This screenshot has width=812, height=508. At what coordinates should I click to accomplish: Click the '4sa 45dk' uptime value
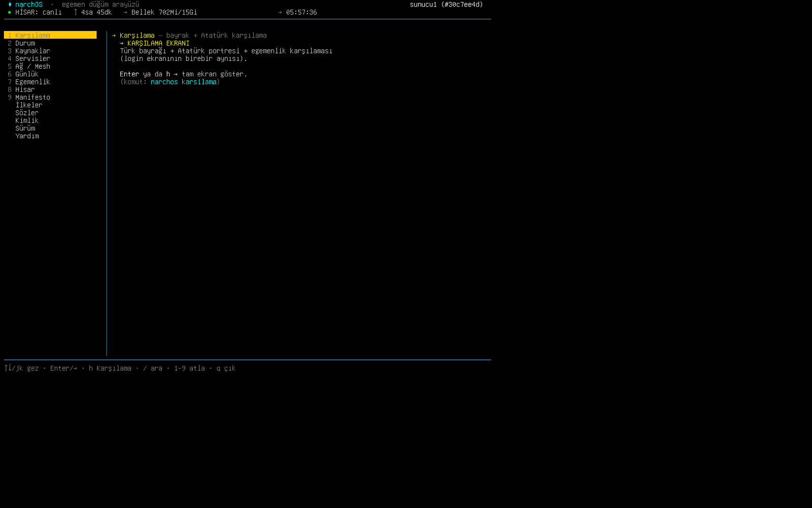(x=96, y=12)
